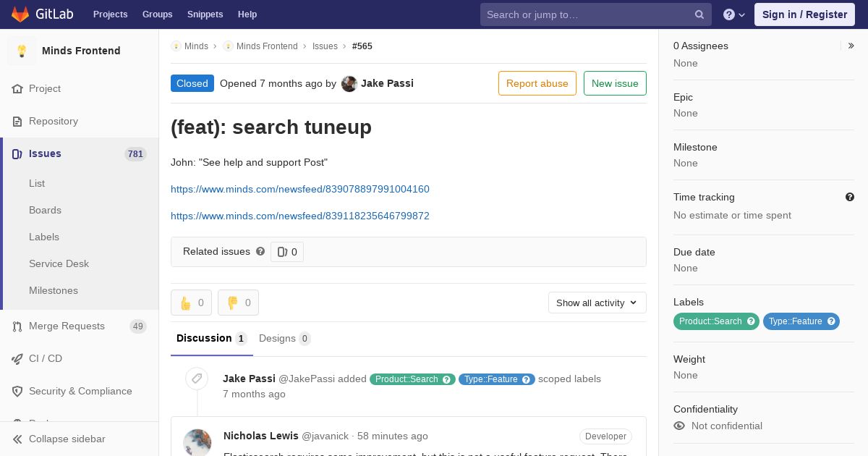Click the Minds breadcrumb lightbulb icon

[x=176, y=46]
